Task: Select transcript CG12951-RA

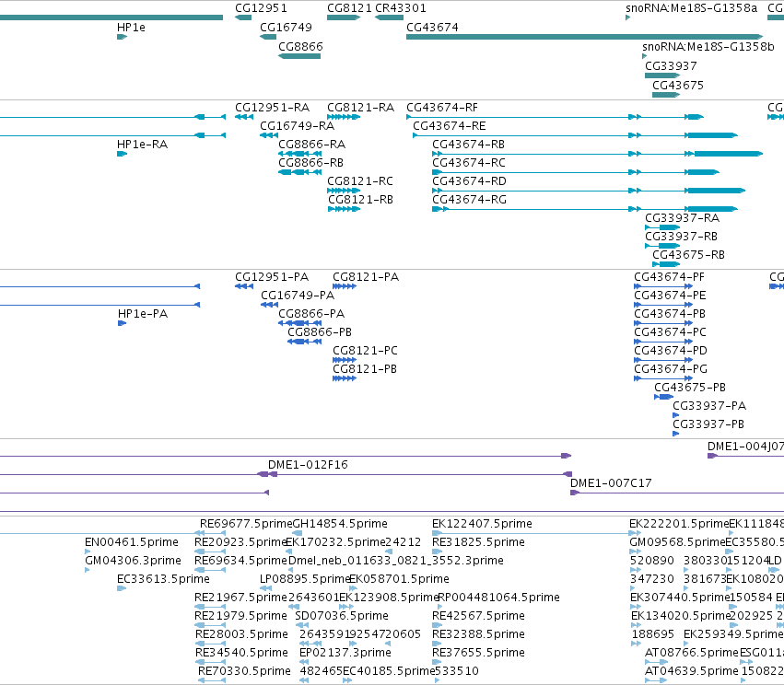Action: (244, 117)
